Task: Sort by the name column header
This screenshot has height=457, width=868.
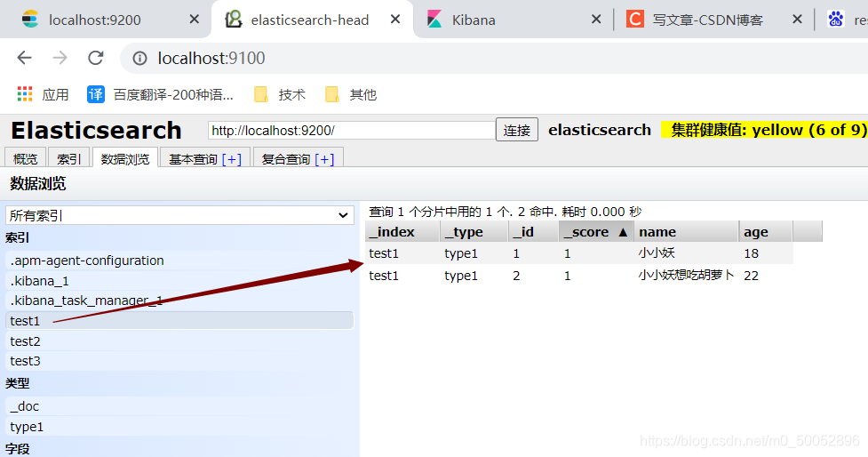Action: point(687,231)
